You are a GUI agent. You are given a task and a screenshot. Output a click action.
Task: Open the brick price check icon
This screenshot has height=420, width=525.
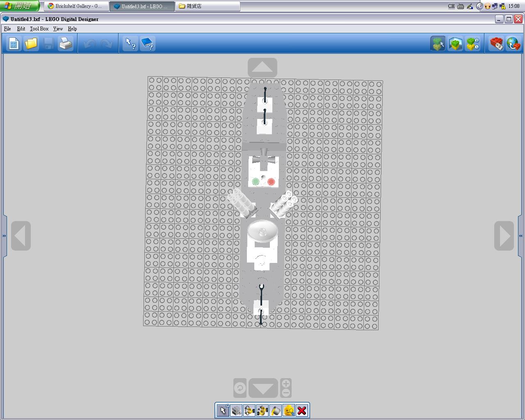click(x=496, y=43)
